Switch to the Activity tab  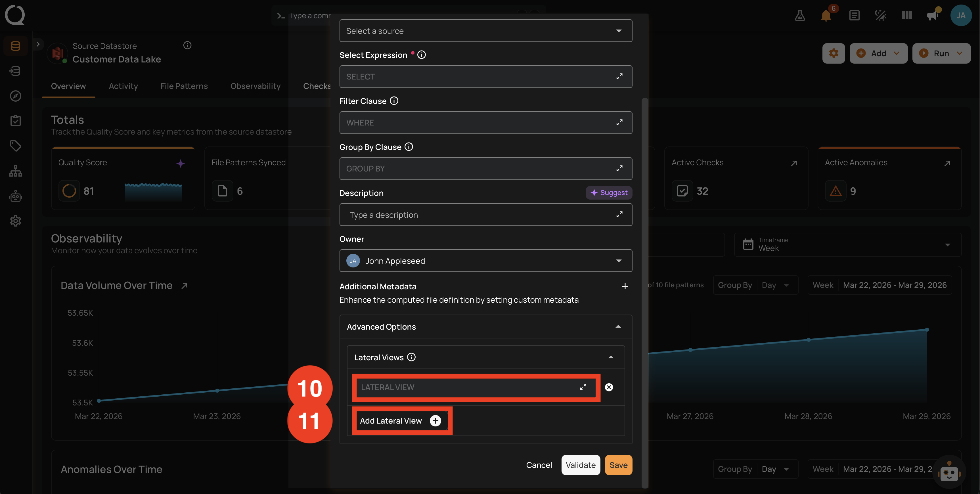tap(123, 86)
